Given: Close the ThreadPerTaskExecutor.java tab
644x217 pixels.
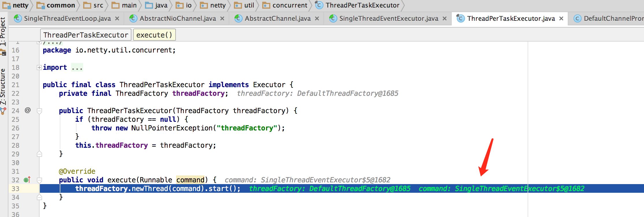Looking at the screenshot, I should pos(561,18).
